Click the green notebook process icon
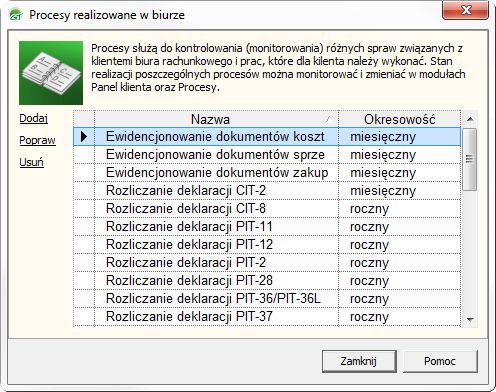 (x=51, y=73)
